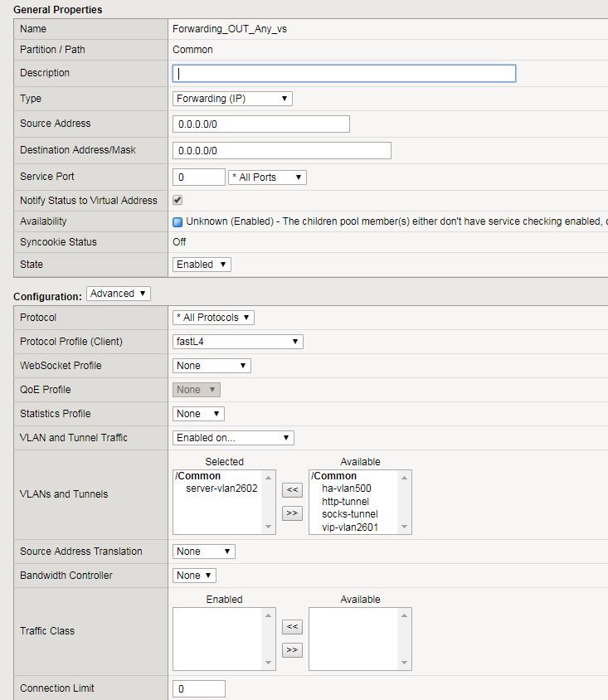Select ha-vlan500 in the Available list

[347, 489]
